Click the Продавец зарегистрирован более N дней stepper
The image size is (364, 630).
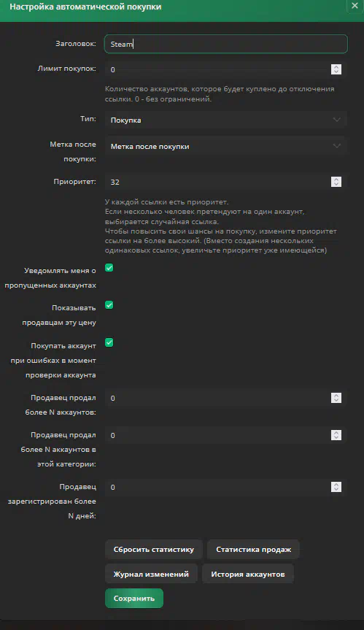[x=336, y=487]
